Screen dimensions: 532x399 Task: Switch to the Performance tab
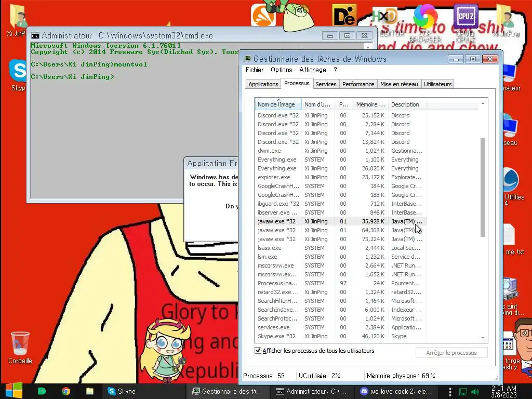358,84
